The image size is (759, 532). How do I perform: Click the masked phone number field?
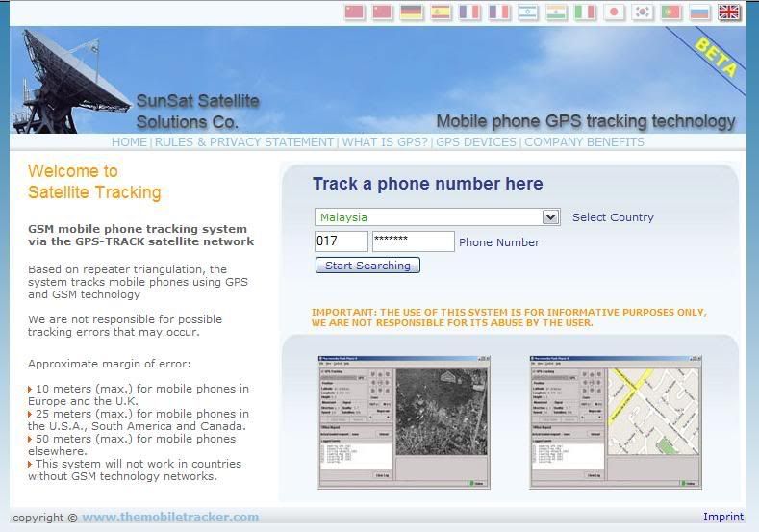[414, 241]
